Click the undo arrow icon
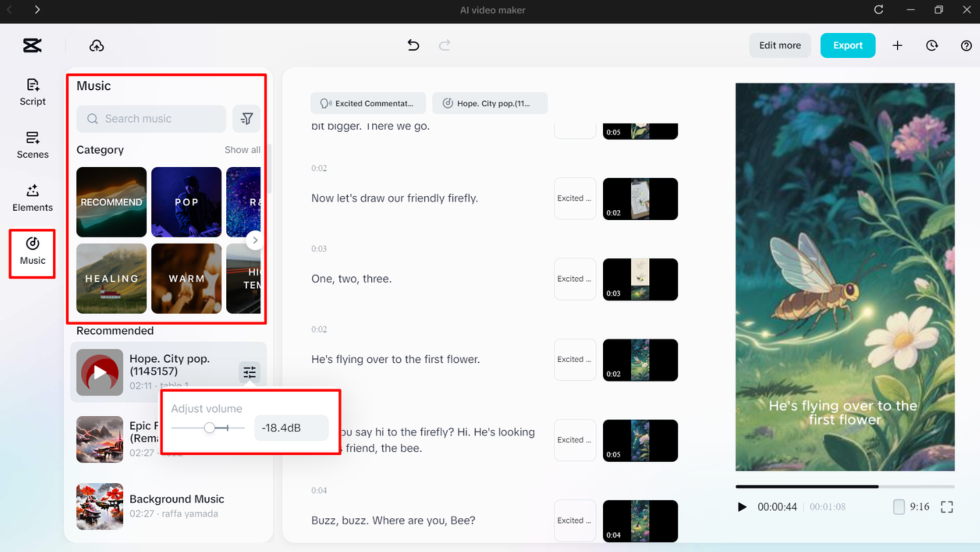The width and height of the screenshot is (980, 552). coord(413,45)
